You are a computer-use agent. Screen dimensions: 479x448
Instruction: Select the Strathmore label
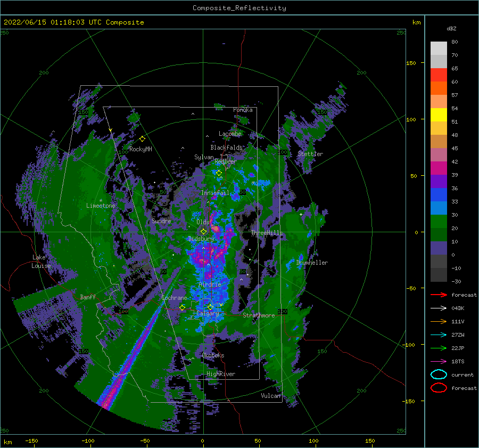click(259, 315)
